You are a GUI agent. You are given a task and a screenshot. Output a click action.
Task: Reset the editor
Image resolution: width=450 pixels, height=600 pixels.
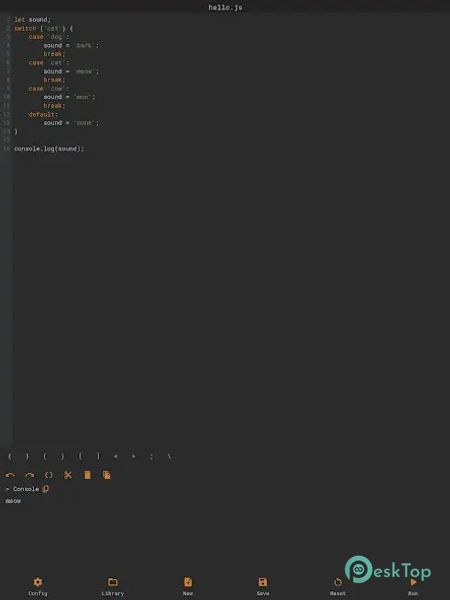(x=338, y=586)
